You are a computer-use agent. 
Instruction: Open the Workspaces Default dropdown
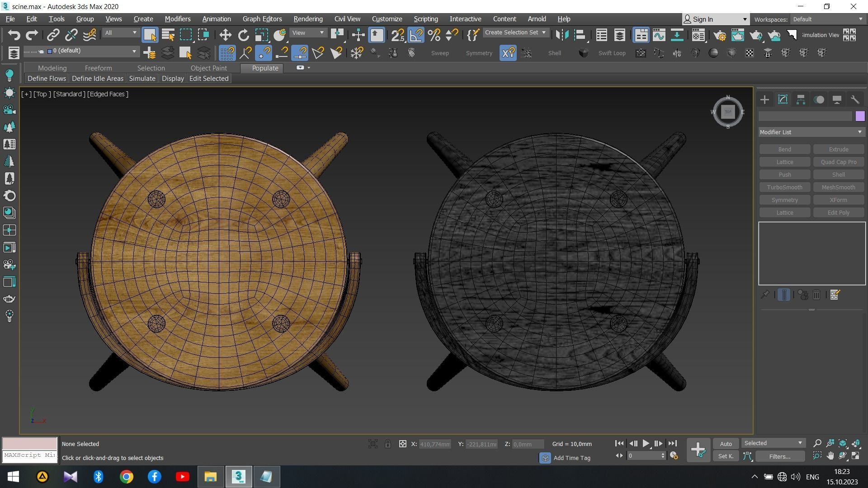tap(827, 19)
